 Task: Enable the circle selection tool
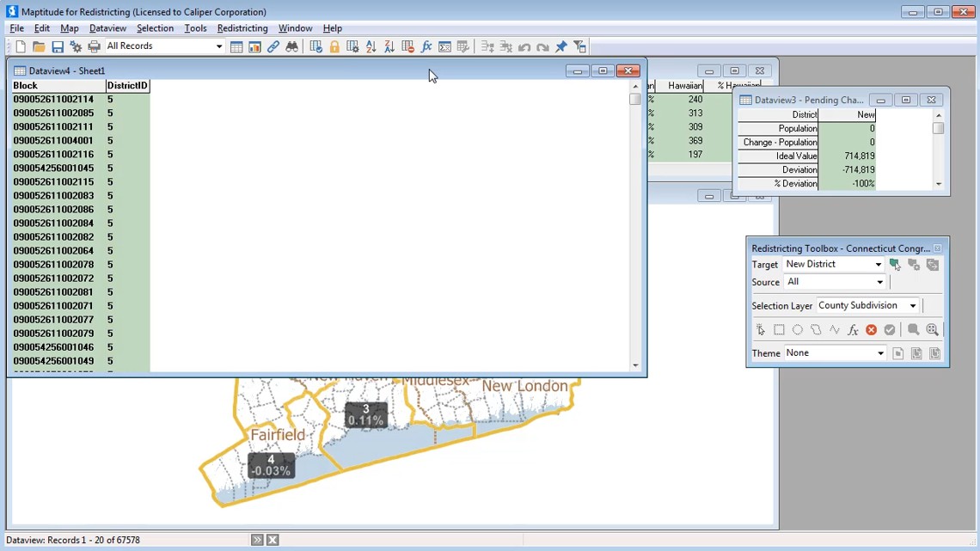(x=797, y=329)
